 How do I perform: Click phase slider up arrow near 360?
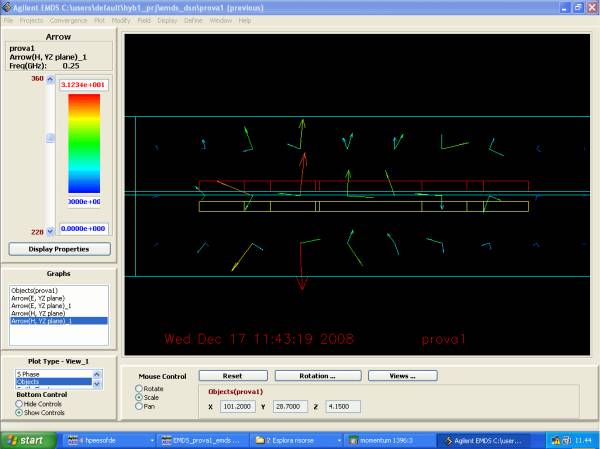pyautogui.click(x=50, y=79)
